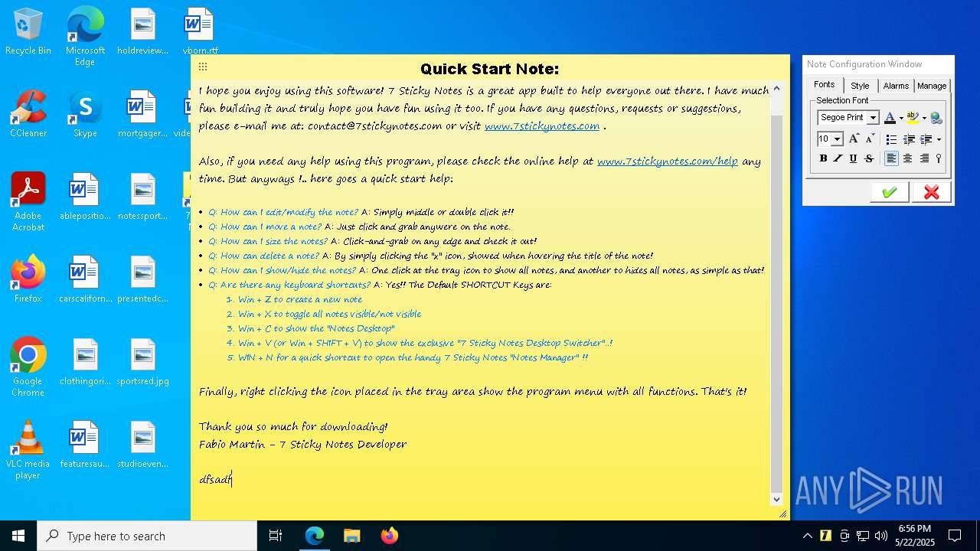
Task: Set font color with the A icon
Action: (889, 118)
